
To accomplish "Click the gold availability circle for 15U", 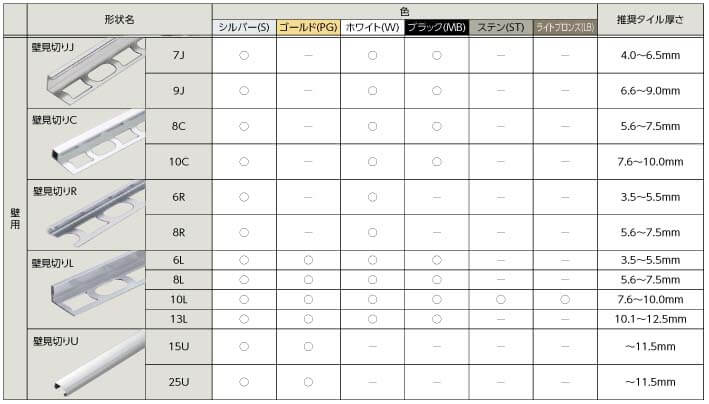I will click(307, 347).
